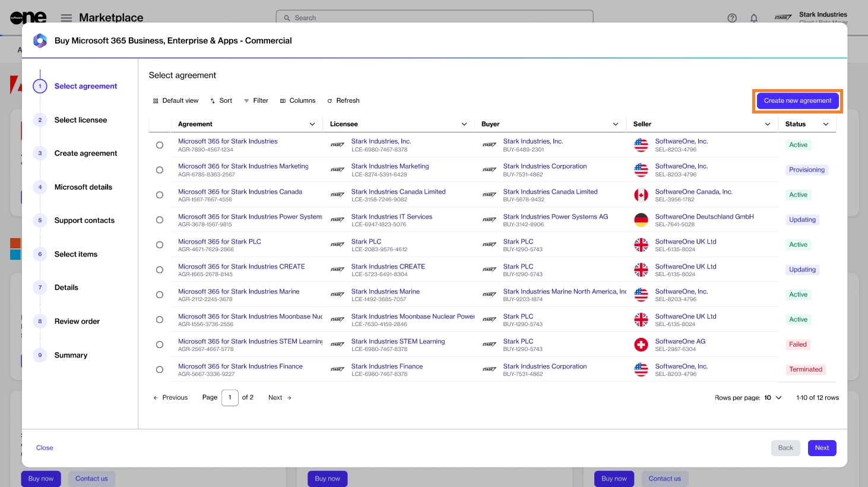868x487 pixels.
Task: Go to the Select licensee step
Action: [81, 120]
